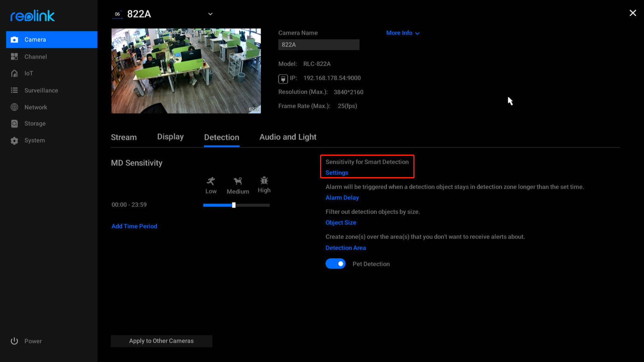644x362 pixels.
Task: Click the Reolink logo
Action: click(x=32, y=16)
